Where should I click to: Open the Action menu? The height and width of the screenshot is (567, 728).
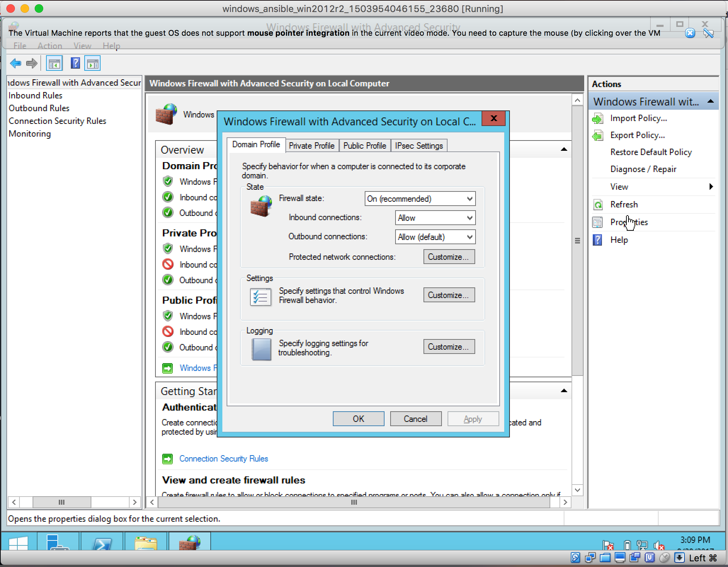[x=50, y=46]
